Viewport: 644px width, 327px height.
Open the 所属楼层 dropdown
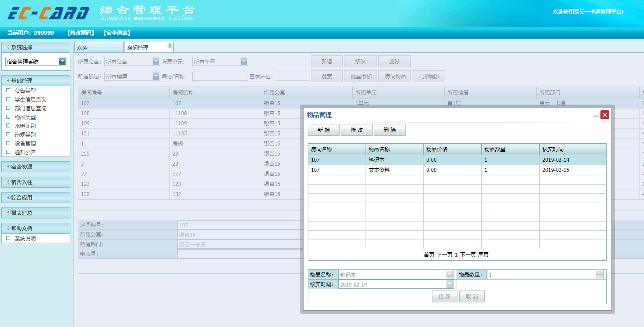tap(156, 76)
